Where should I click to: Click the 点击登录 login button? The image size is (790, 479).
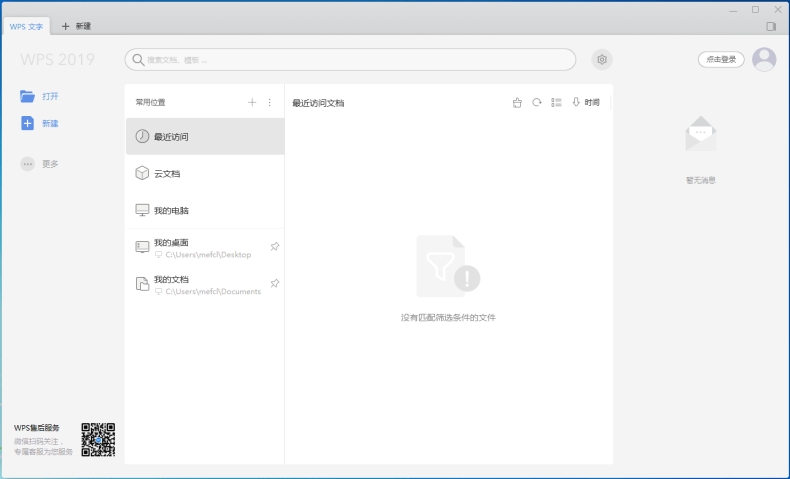point(721,59)
